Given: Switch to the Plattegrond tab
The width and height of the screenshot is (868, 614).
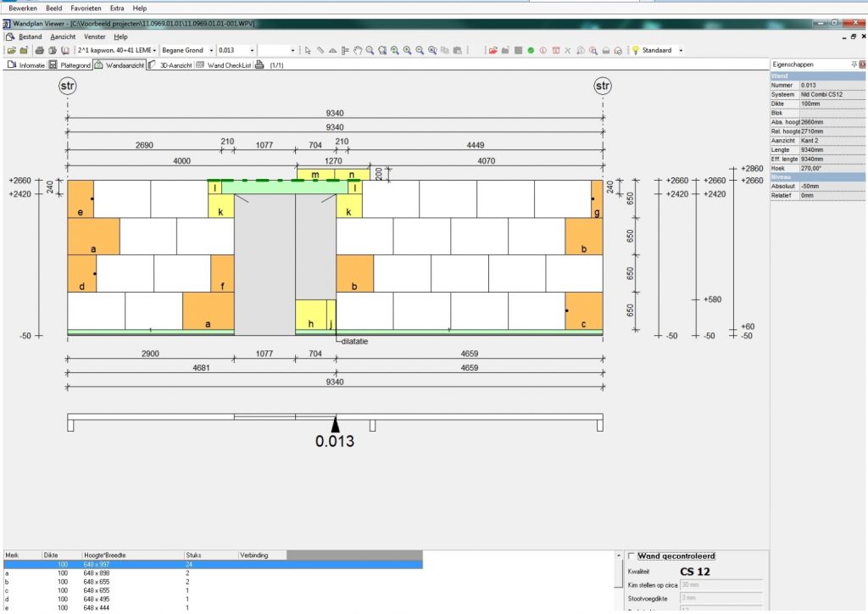Looking at the screenshot, I should pos(70,64).
